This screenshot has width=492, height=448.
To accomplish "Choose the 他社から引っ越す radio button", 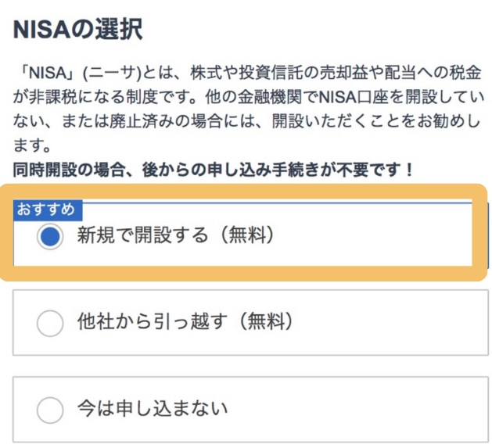I will click(x=50, y=322).
